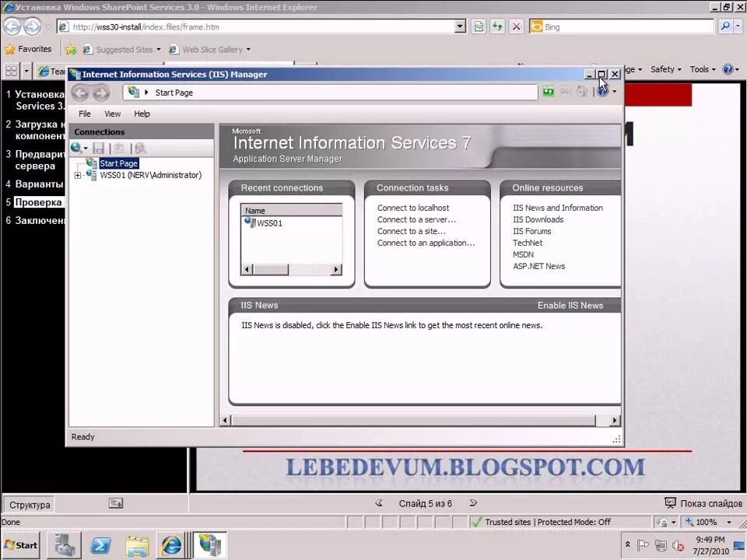Image resolution: width=747 pixels, height=560 pixels.
Task: Go to the previous slide arrow
Action: tap(379, 503)
